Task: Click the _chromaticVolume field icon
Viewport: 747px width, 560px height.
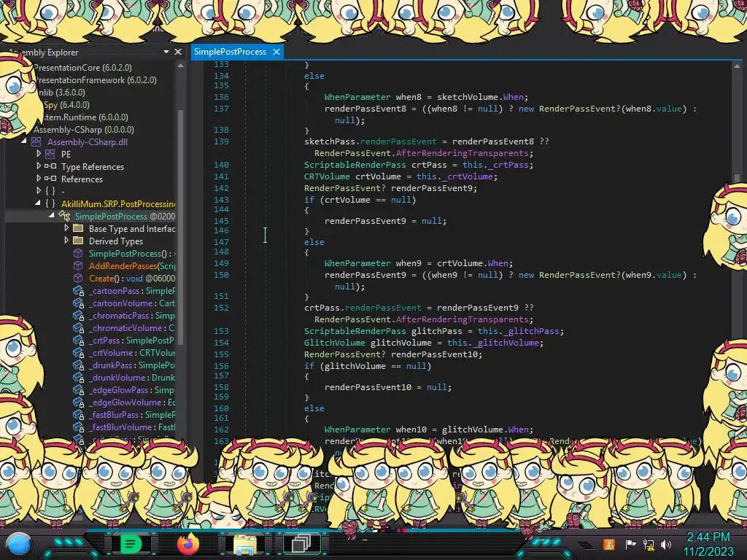Action: click(x=79, y=327)
